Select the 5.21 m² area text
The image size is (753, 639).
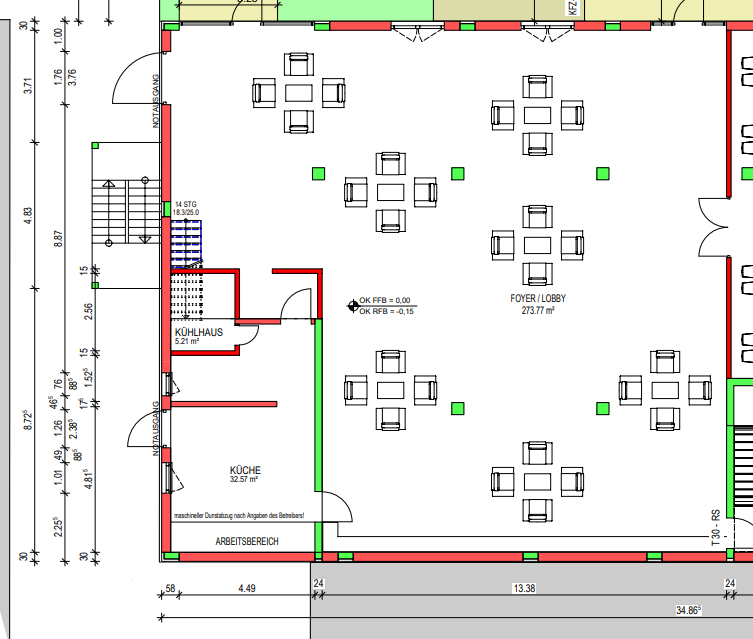187,341
